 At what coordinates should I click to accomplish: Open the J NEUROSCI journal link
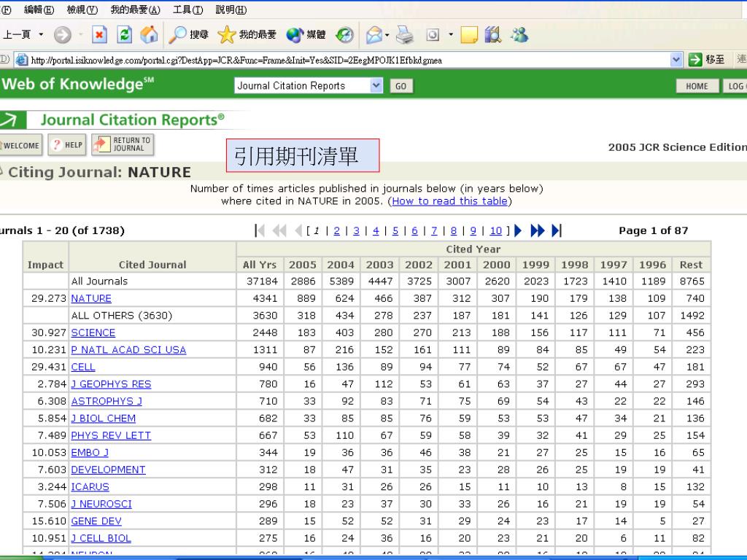pos(101,505)
